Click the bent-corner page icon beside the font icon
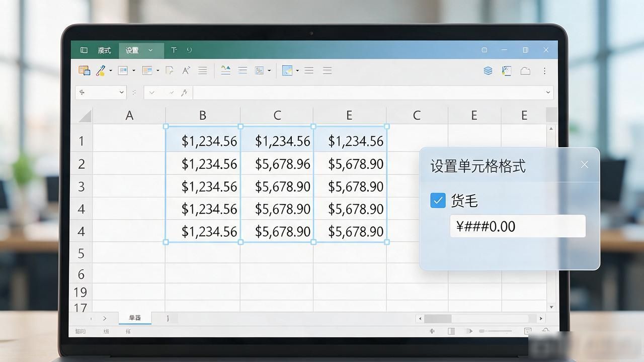 (x=170, y=70)
